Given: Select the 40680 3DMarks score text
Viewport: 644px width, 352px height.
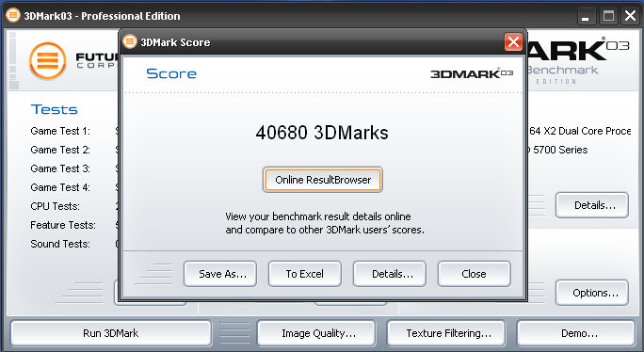Looking at the screenshot, I should point(322,133).
